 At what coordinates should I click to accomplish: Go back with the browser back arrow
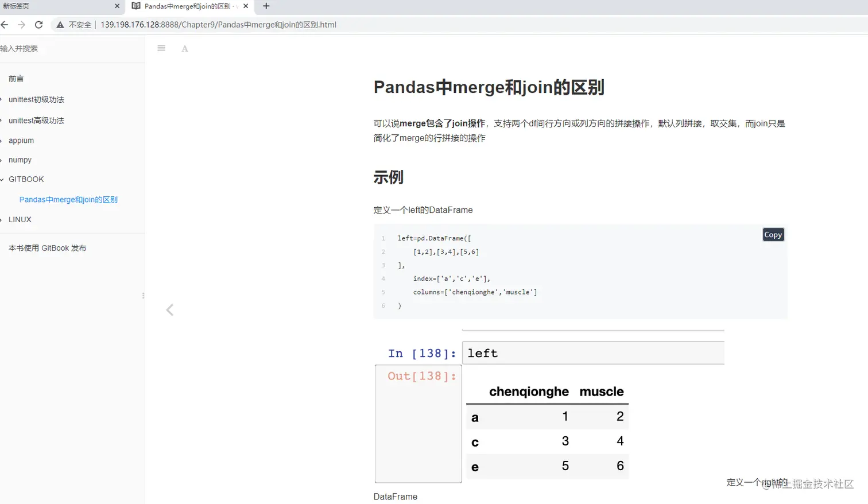pyautogui.click(x=5, y=25)
